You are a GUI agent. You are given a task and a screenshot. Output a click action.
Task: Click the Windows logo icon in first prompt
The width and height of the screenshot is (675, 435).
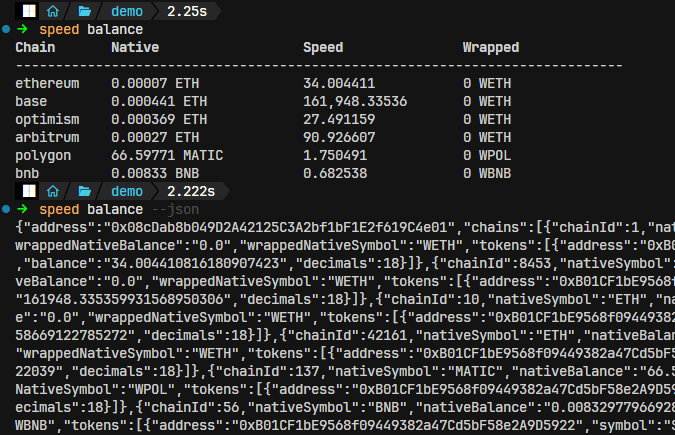click(29, 11)
